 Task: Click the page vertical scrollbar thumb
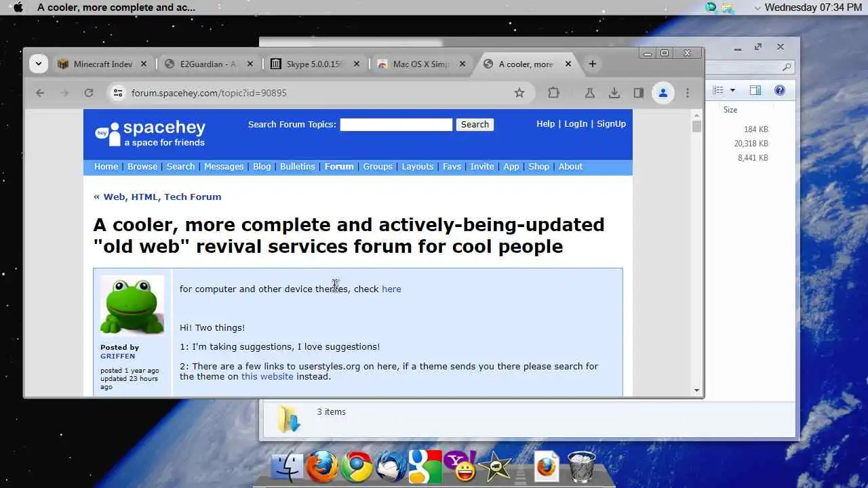[x=696, y=127]
